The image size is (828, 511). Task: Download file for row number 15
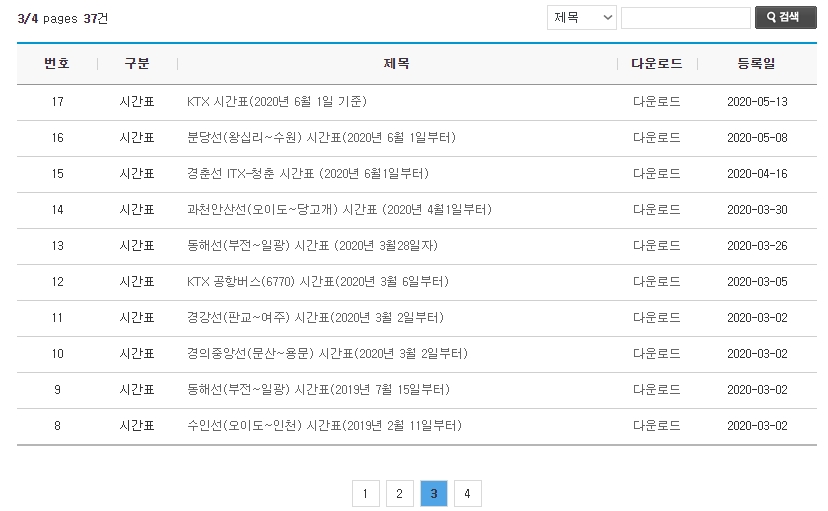(656, 174)
